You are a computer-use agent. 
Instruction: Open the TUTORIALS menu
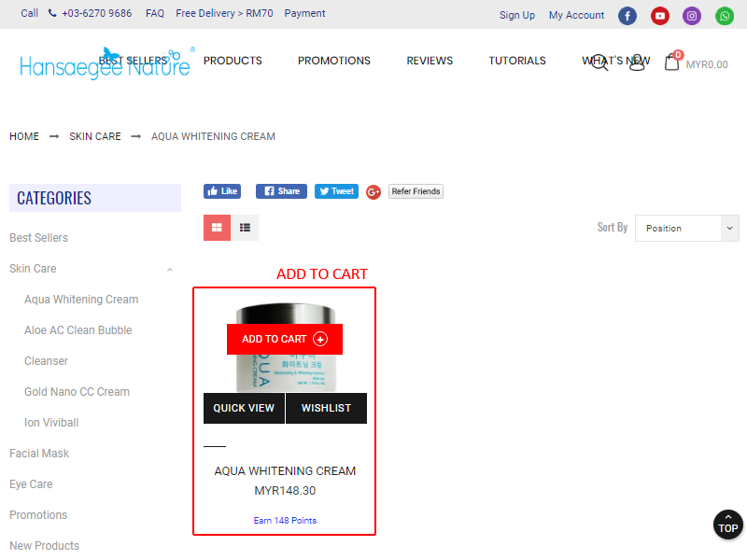point(517,61)
